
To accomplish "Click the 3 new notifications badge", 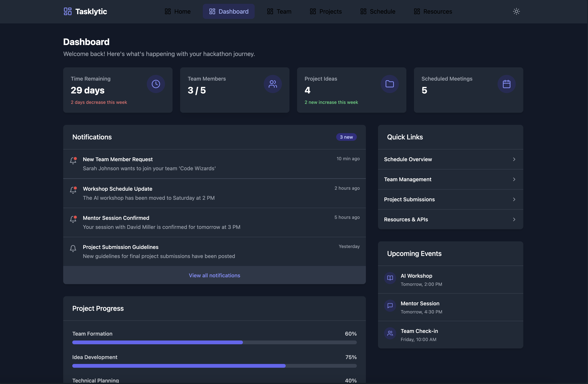I will [x=346, y=137].
